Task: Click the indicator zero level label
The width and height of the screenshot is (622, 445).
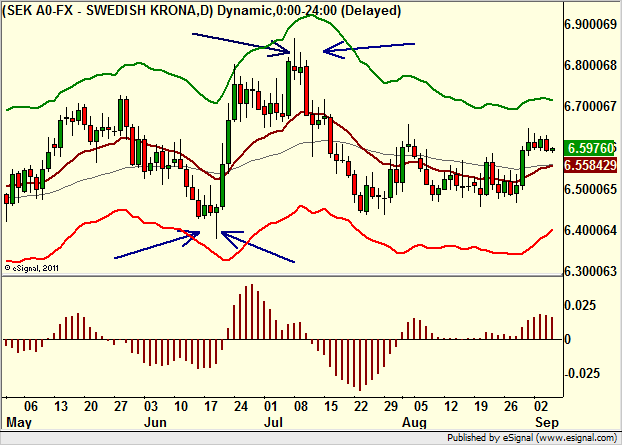Action: 568,340
